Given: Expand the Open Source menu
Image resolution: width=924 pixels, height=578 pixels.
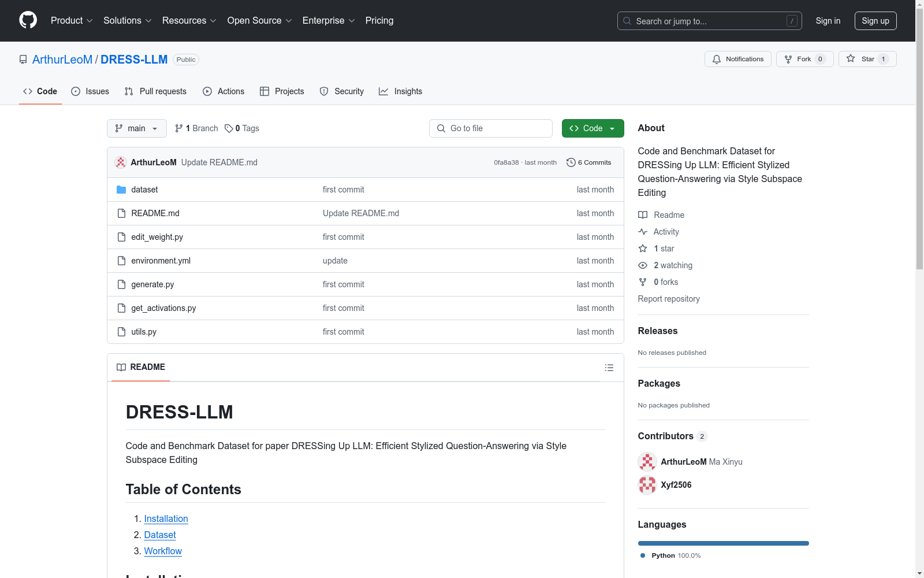Looking at the screenshot, I should [x=260, y=20].
